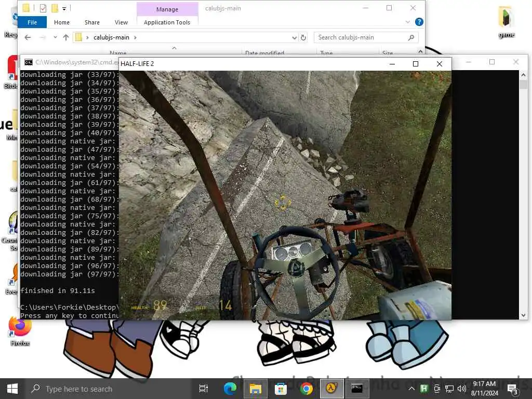
Task: Expand the address bar history dropdown
Action: [x=294, y=37]
